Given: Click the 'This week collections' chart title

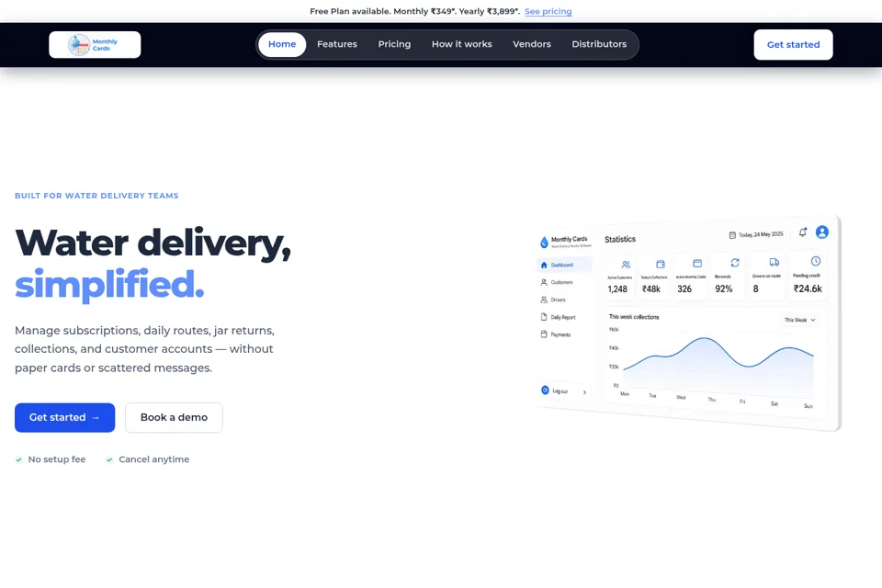Looking at the screenshot, I should click(x=634, y=317).
